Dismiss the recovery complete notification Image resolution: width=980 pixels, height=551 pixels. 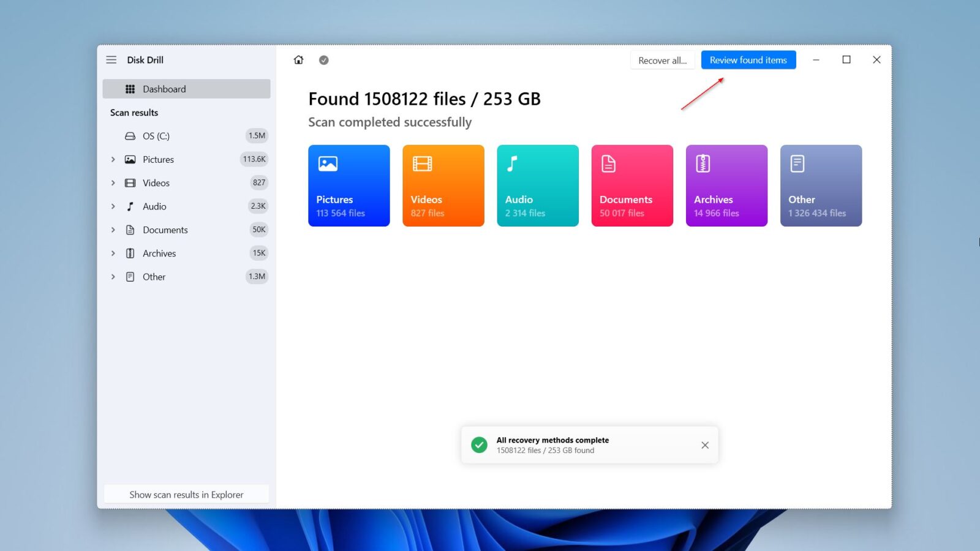coord(704,445)
